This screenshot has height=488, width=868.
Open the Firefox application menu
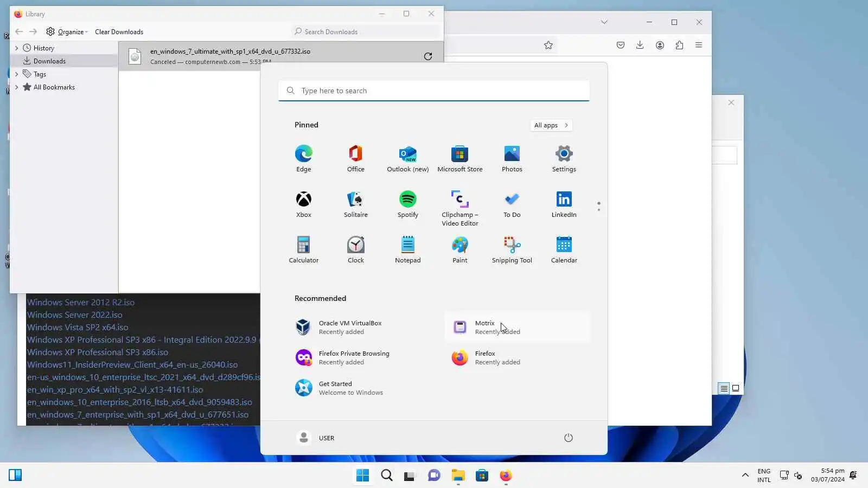pyautogui.click(x=699, y=46)
